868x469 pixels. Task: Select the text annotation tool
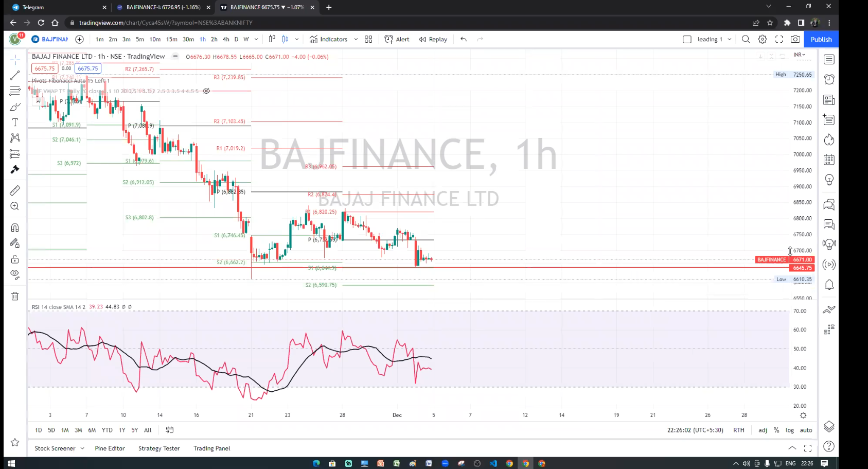coord(15,123)
